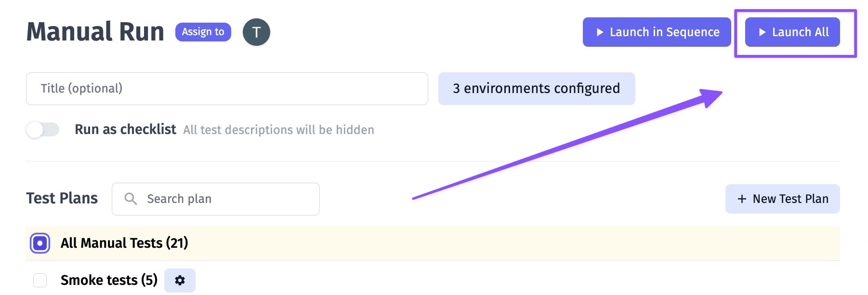Image resolution: width=868 pixels, height=295 pixels.
Task: Click the Test Plans section heading
Action: [62, 198]
